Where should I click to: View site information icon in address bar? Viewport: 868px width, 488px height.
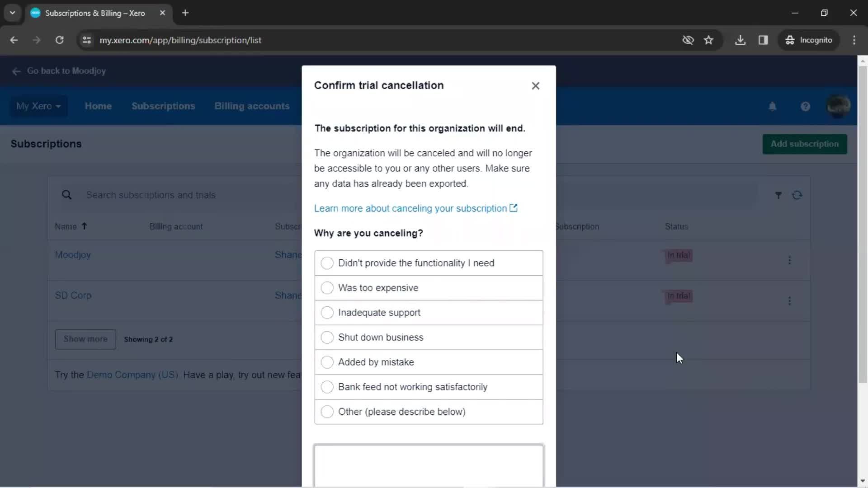[x=87, y=40]
